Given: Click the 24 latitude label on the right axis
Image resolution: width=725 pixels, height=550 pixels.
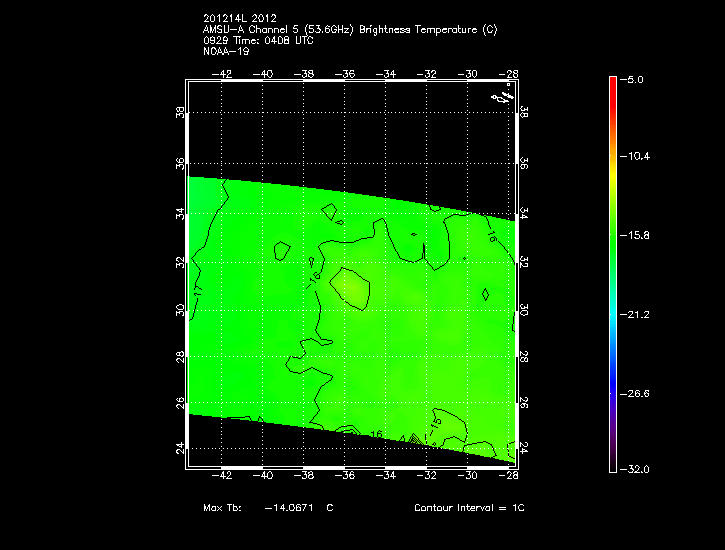Looking at the screenshot, I should [524, 449].
